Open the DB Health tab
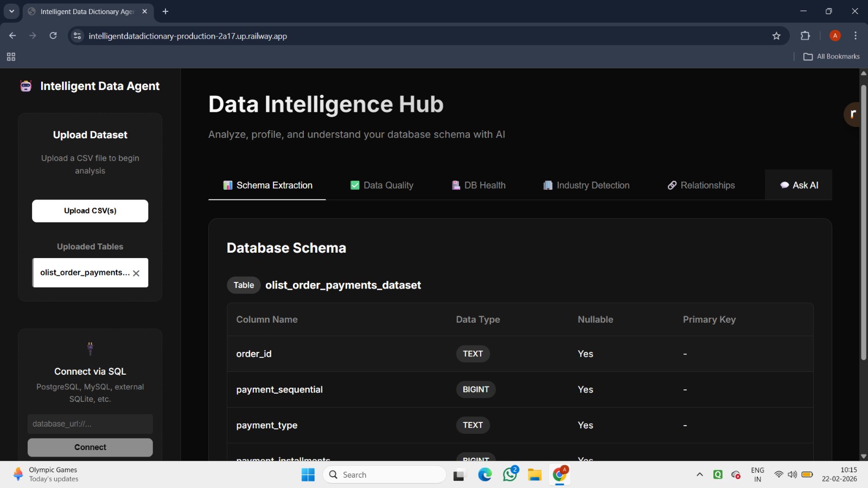Viewport: 868px width, 488px height. pyautogui.click(x=478, y=185)
